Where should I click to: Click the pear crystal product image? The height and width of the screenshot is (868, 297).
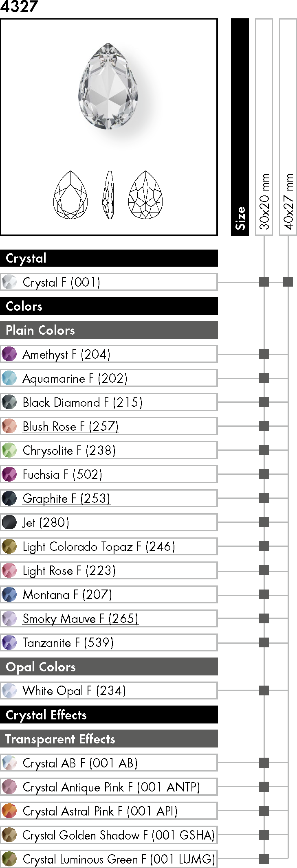click(108, 86)
